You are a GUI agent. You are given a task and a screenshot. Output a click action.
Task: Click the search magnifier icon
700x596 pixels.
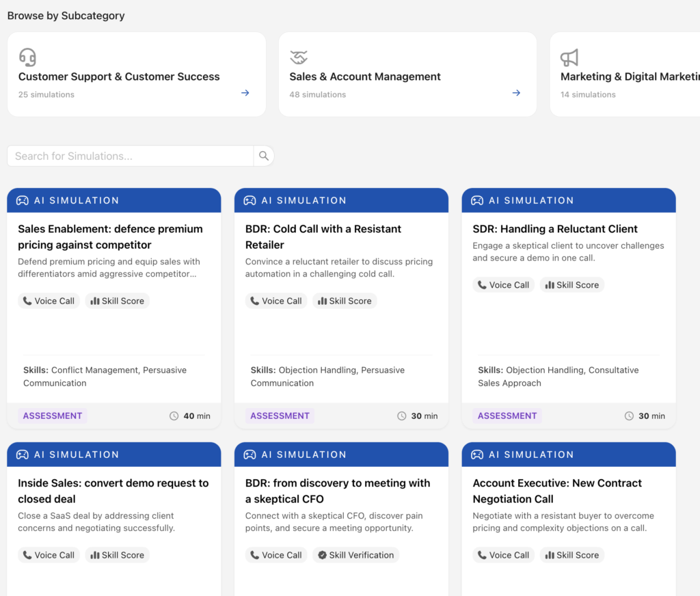pos(263,156)
